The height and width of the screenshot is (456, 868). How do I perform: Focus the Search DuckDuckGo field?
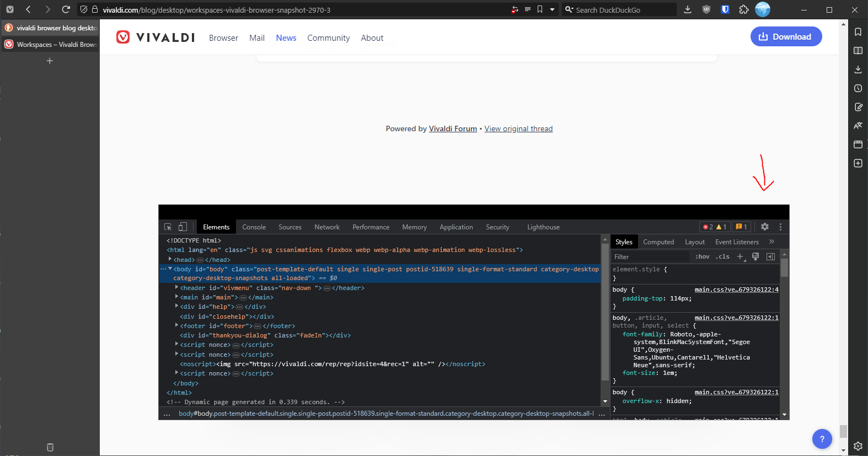coord(619,9)
